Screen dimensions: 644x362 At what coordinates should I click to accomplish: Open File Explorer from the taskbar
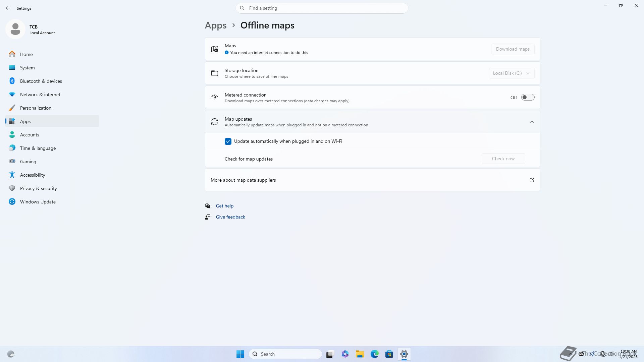pos(360,354)
